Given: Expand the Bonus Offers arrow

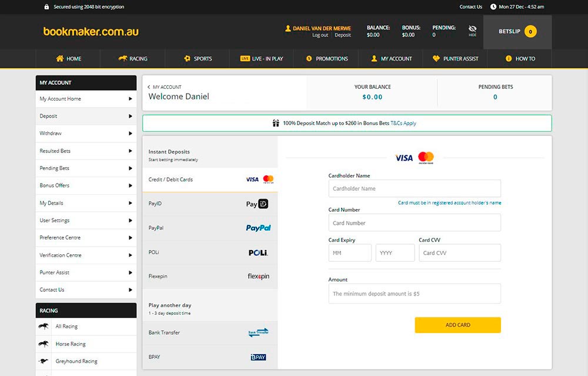Looking at the screenshot, I should pos(130,186).
